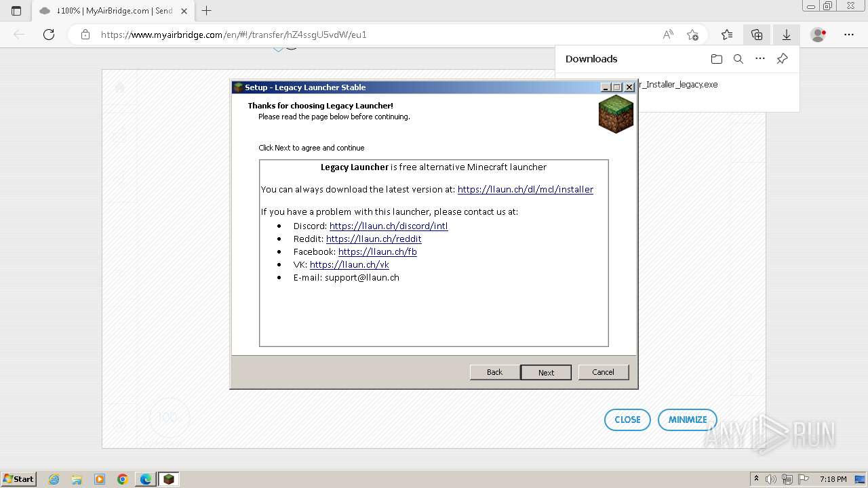Click CLOSE on the MyAirBridge page
Screen dimensions: 868x488
(627, 420)
